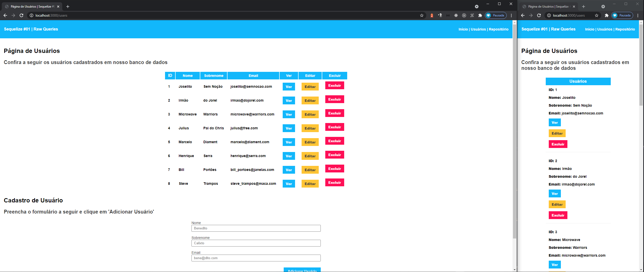Open the tab search dropdown in left window
The height and width of the screenshot is (272, 644).
click(x=476, y=7)
